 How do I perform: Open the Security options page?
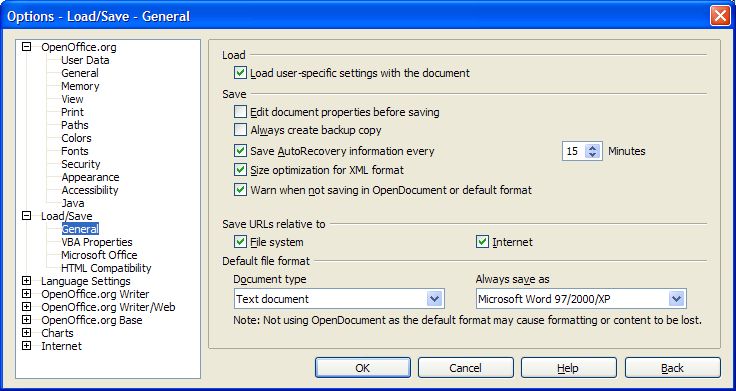tap(81, 164)
